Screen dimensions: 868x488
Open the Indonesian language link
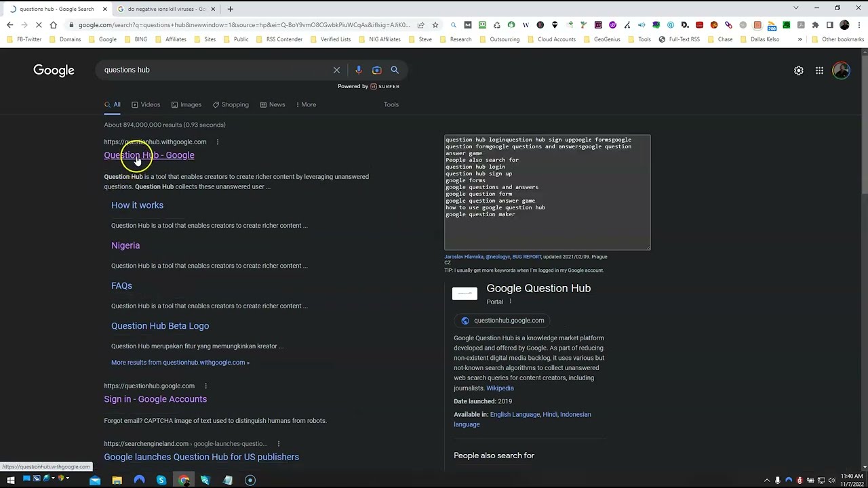click(522, 420)
